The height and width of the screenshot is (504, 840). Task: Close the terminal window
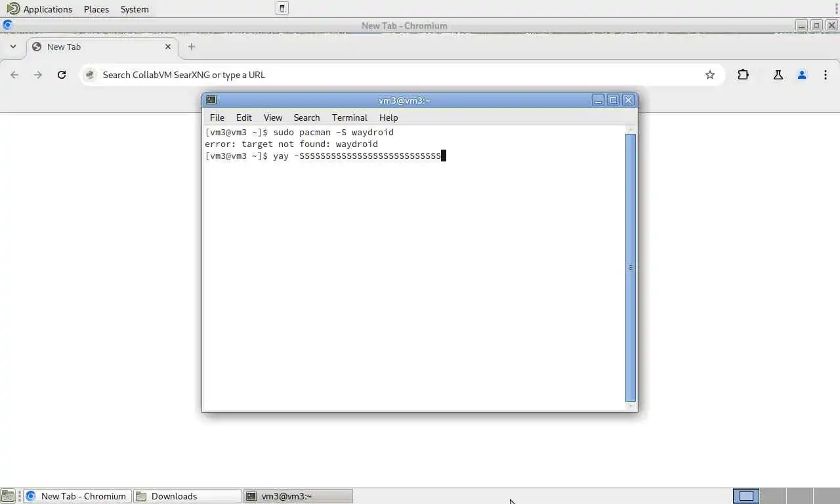[628, 100]
